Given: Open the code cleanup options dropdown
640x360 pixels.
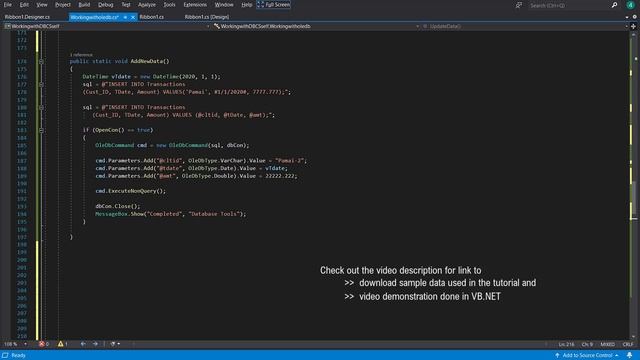Looking at the screenshot, I should pyautogui.click(x=118, y=344).
